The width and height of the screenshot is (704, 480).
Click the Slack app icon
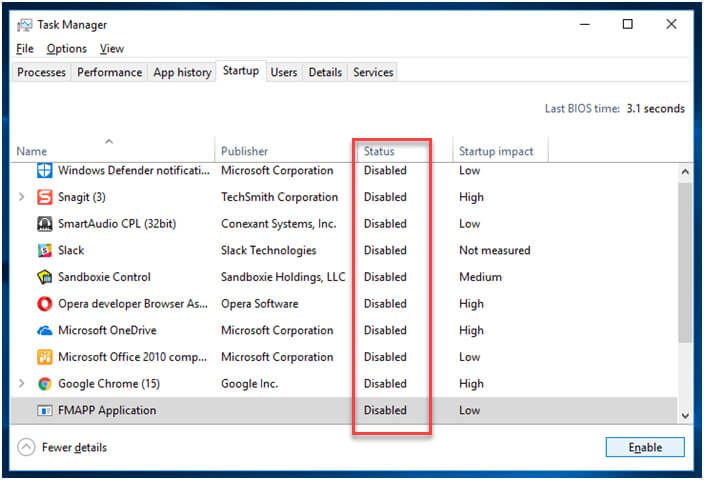44,251
